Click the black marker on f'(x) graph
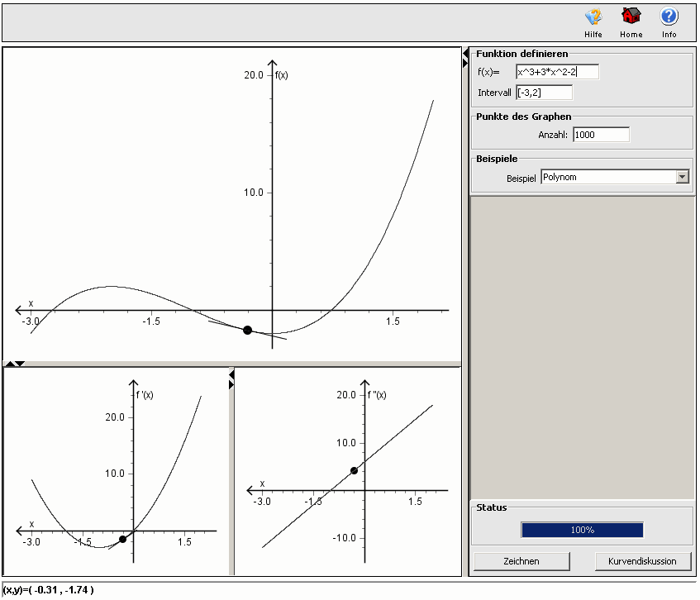This screenshot has height=600, width=700. click(123, 540)
